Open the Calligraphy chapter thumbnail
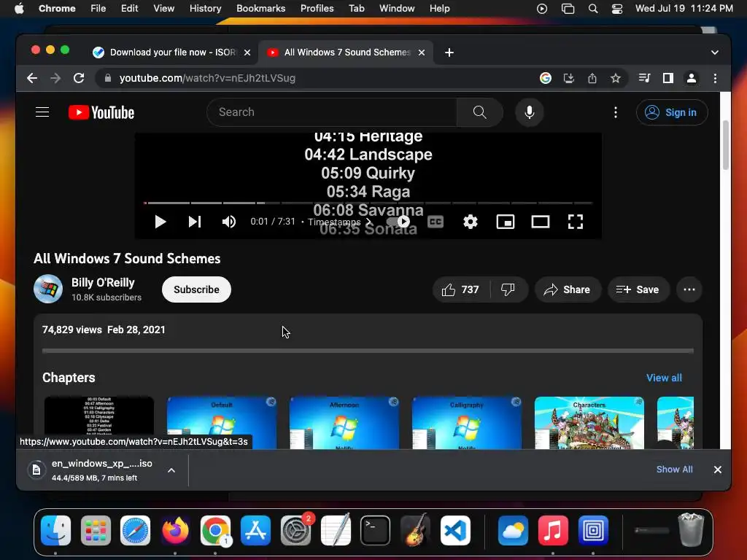This screenshot has width=747, height=560. [466, 423]
